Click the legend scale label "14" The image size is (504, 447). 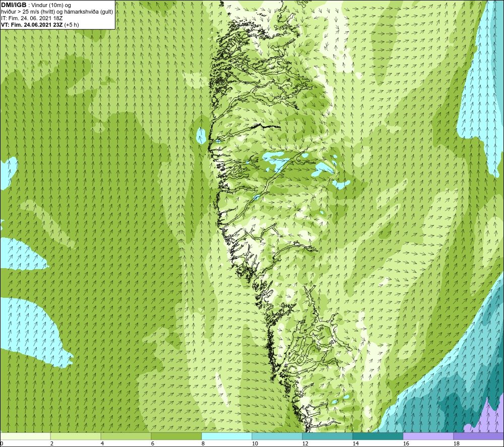[x=355, y=444]
